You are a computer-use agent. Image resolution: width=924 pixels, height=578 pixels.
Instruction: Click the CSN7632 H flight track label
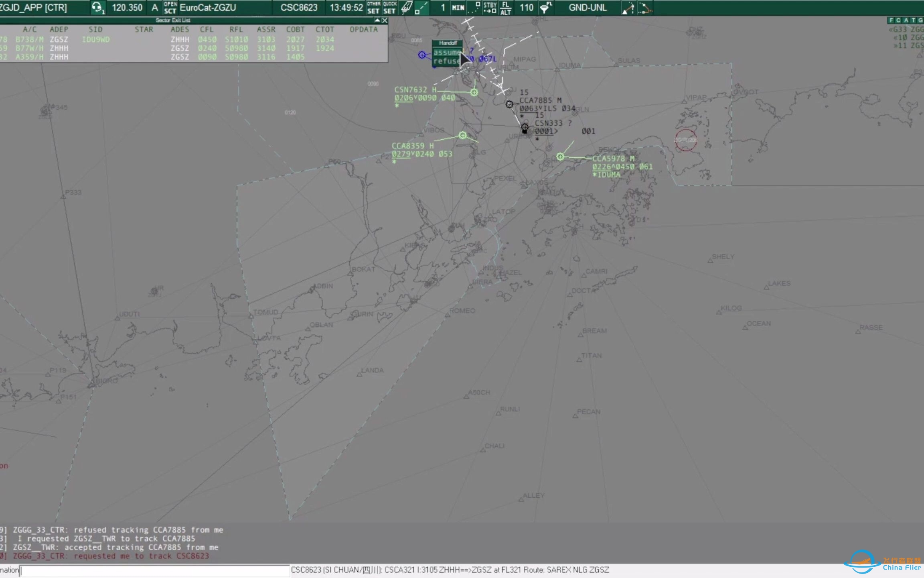(x=411, y=90)
